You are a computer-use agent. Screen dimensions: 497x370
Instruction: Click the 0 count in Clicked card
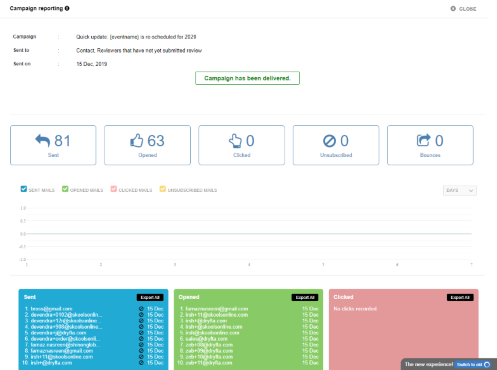coord(250,141)
